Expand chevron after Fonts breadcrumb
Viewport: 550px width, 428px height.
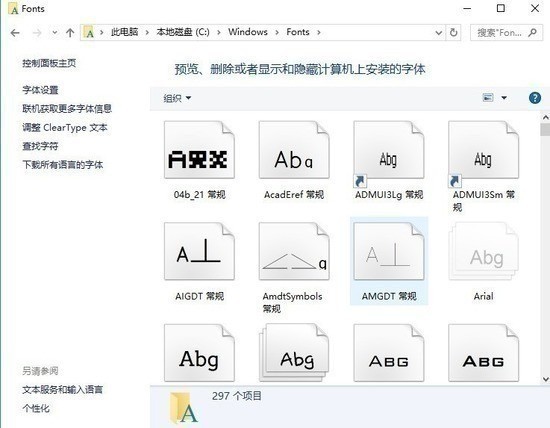pyautogui.click(x=318, y=33)
